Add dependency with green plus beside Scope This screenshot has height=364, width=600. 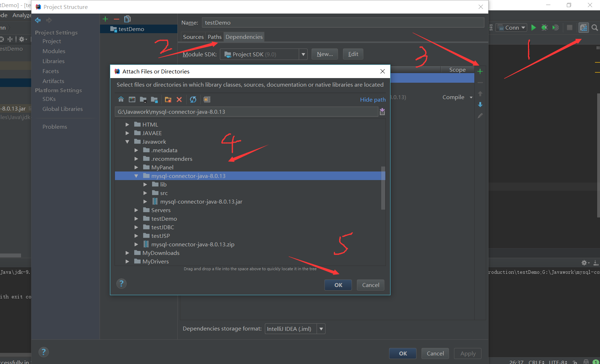pos(480,71)
